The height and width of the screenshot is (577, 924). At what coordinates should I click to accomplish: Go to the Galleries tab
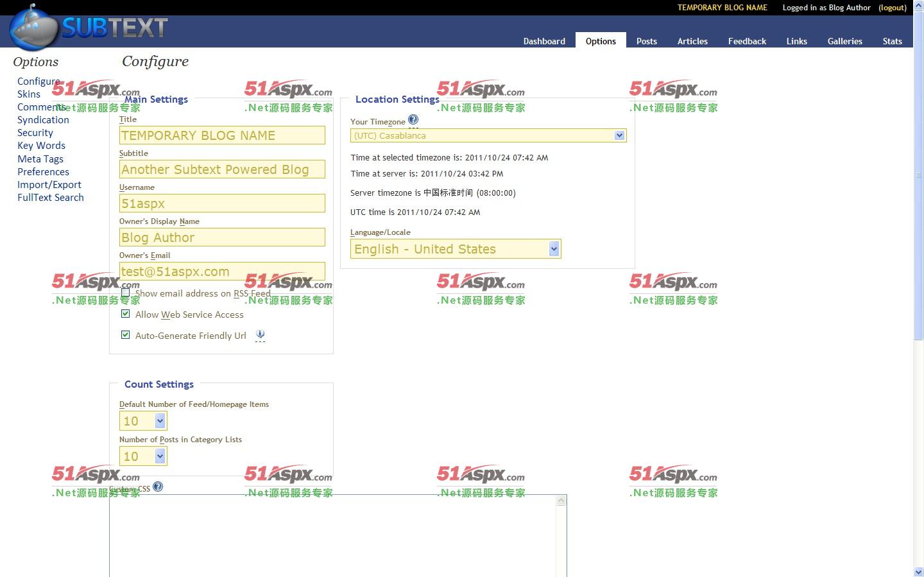pos(844,41)
